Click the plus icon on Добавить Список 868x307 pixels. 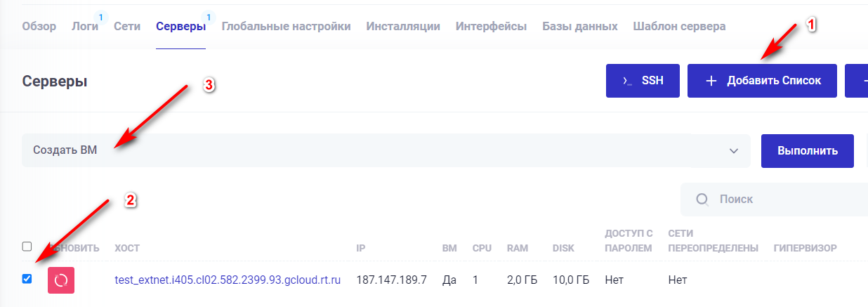coord(711,81)
